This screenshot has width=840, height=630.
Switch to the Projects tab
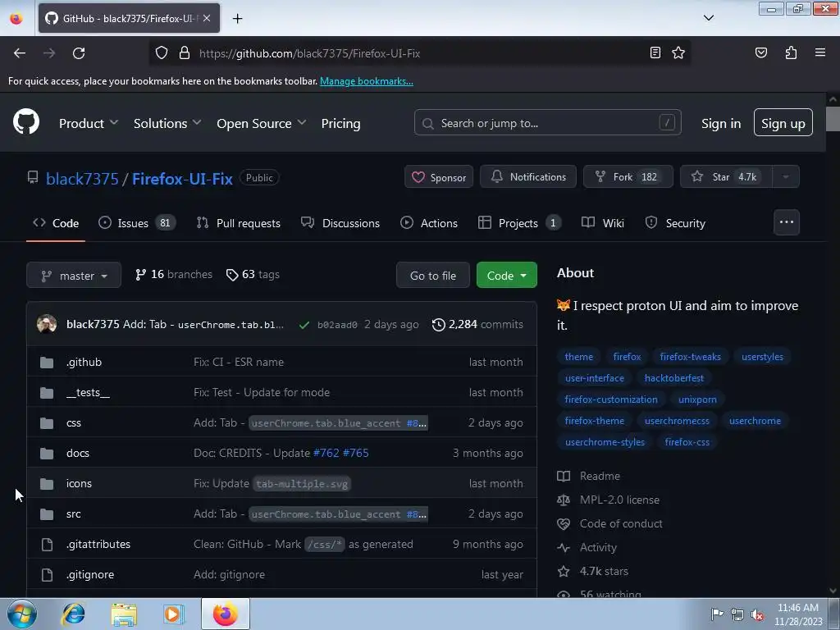point(519,223)
